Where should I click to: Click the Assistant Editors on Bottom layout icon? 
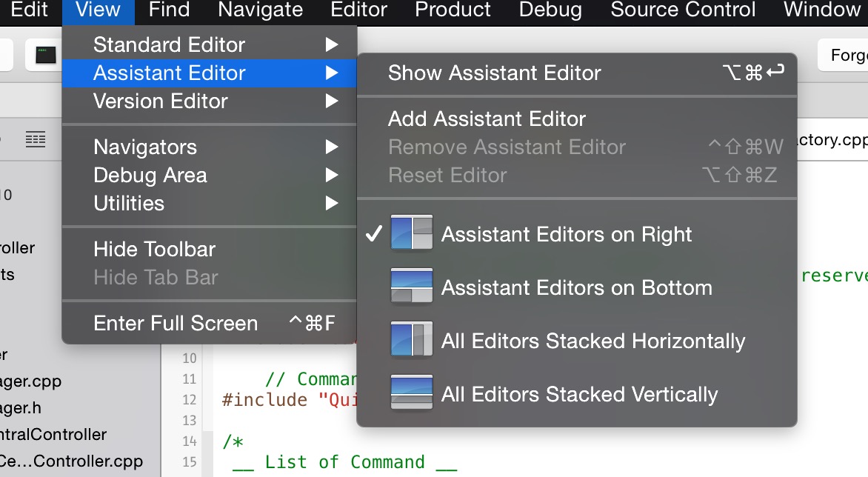click(411, 287)
